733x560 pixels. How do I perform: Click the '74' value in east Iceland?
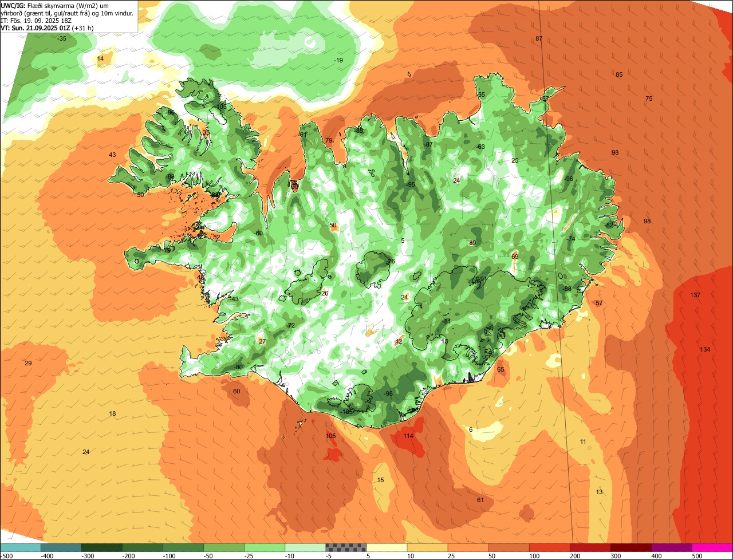tap(572, 239)
